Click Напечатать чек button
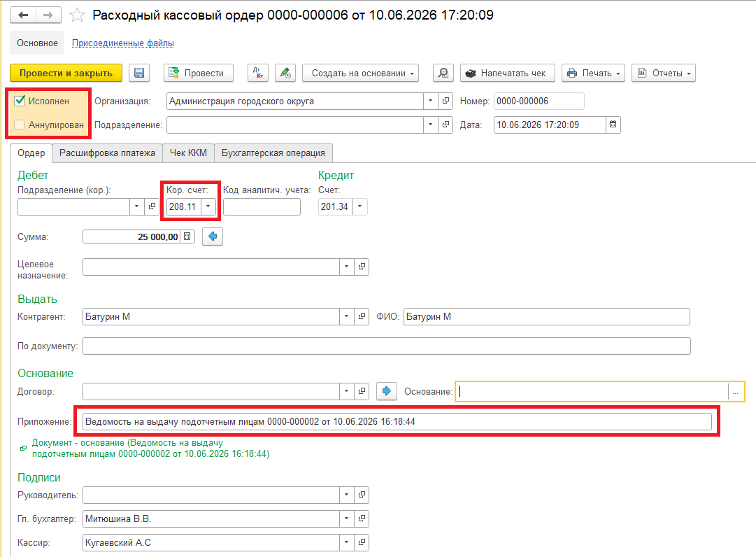This screenshot has height=557, width=756. click(x=508, y=73)
